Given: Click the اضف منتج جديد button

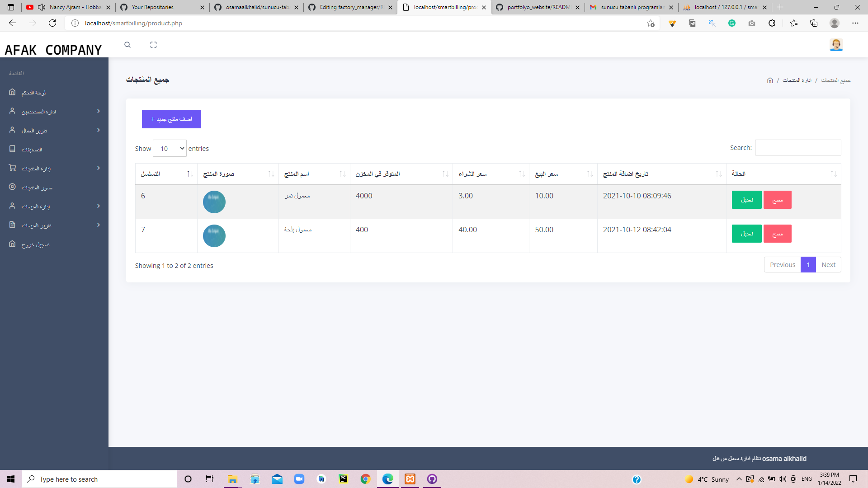Looking at the screenshot, I should pyautogui.click(x=171, y=119).
